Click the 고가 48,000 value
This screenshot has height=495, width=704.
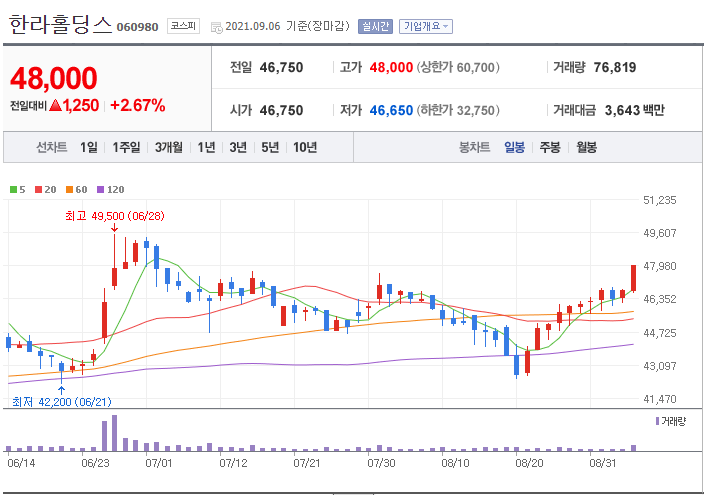(x=391, y=67)
